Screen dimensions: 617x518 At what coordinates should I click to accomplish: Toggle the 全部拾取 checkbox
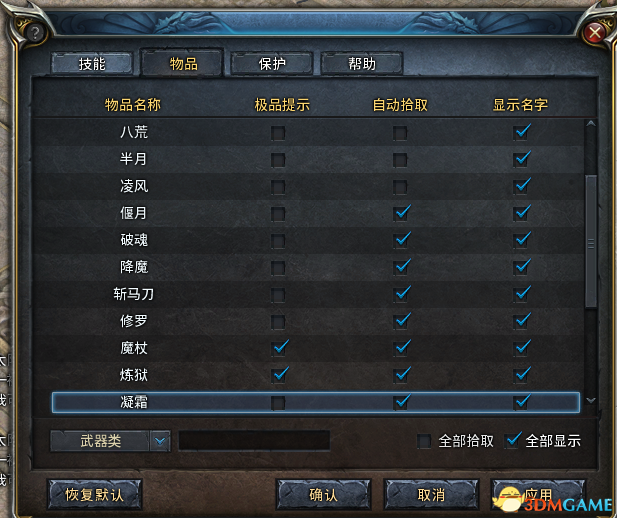tap(424, 441)
